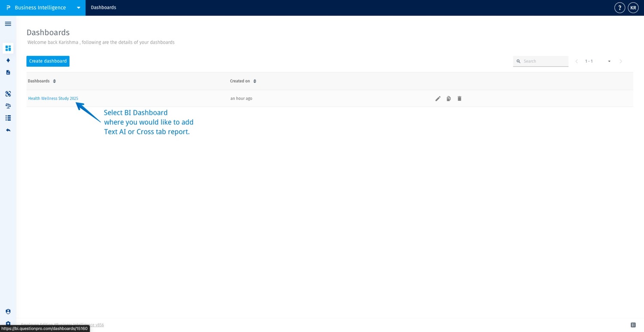Select Dashboards in the top navigation bar
644x332 pixels.
(x=103, y=7)
